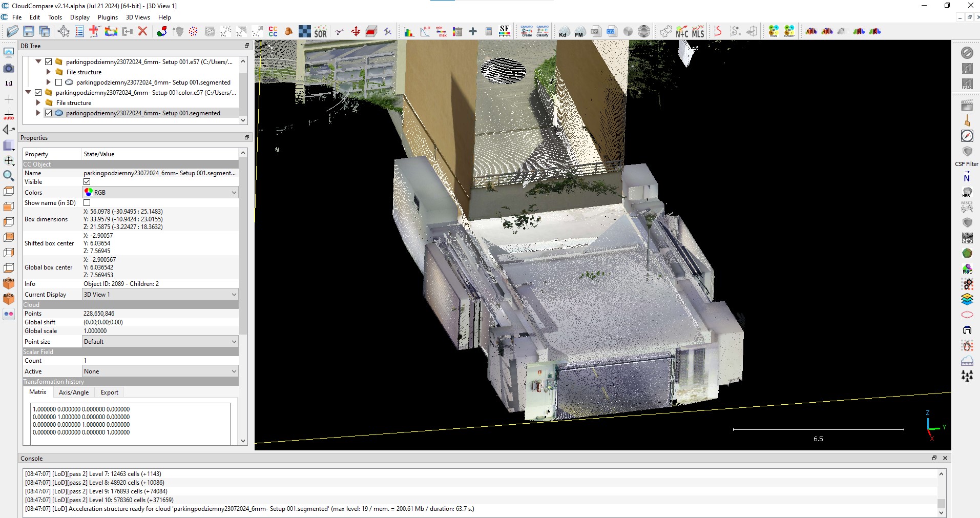Click the Open file folder icon
The width and height of the screenshot is (980, 518).
point(12,32)
